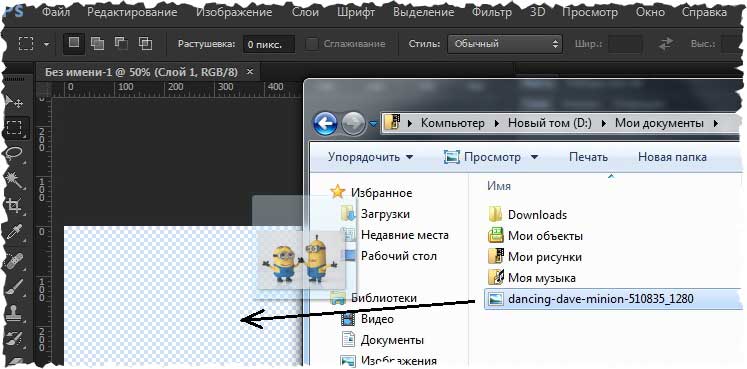This screenshot has width=747, height=369.
Task: Expand arrow after Новый том (D:) breadcrumb
Action: [x=604, y=124]
